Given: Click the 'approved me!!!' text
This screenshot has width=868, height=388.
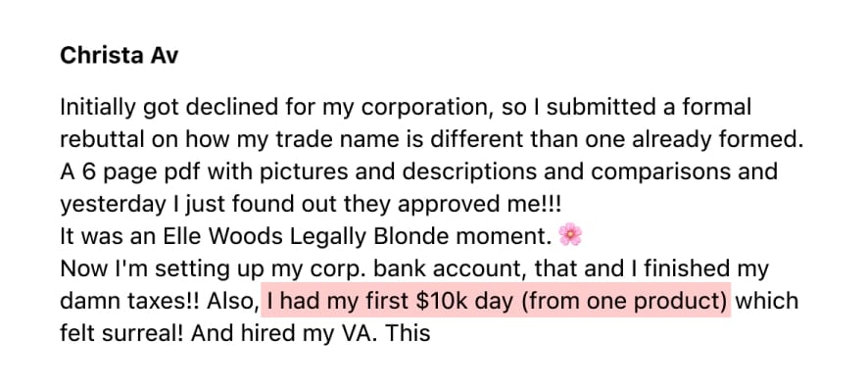Looking at the screenshot, I should point(480,205).
